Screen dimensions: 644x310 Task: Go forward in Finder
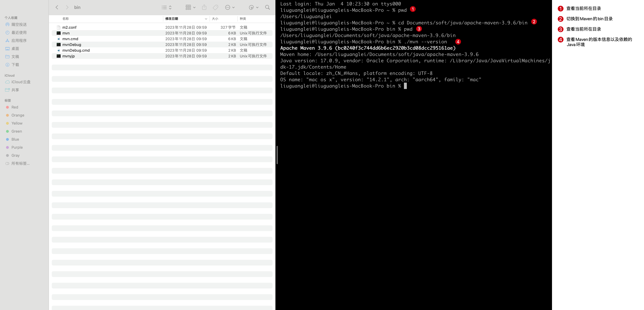pos(67,7)
